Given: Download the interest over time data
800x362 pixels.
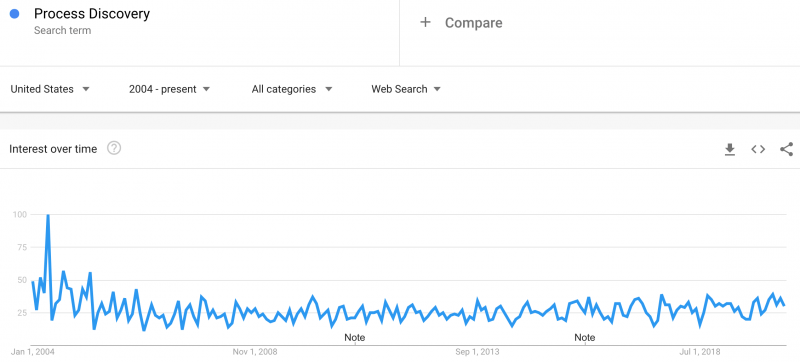Looking at the screenshot, I should click(x=730, y=149).
